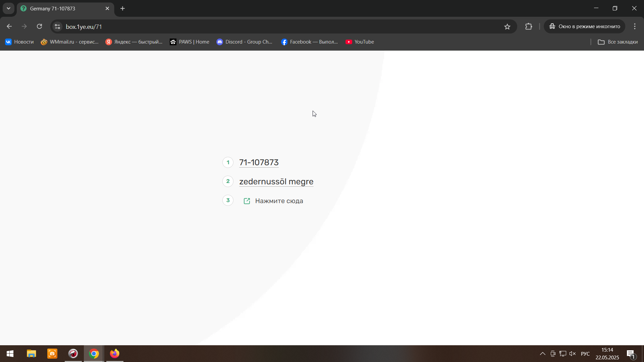Open site information icon in address bar
Screen dimensions: 644x362
(57, 26)
